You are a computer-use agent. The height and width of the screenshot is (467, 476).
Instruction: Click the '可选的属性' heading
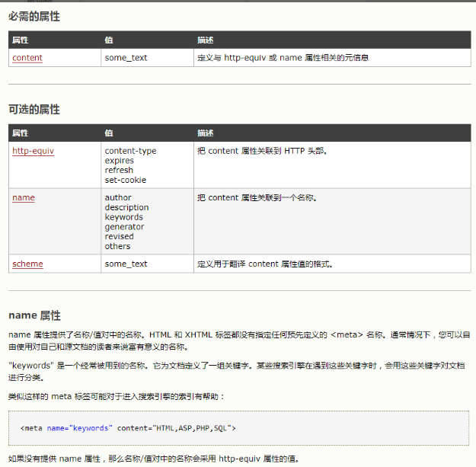pos(34,109)
